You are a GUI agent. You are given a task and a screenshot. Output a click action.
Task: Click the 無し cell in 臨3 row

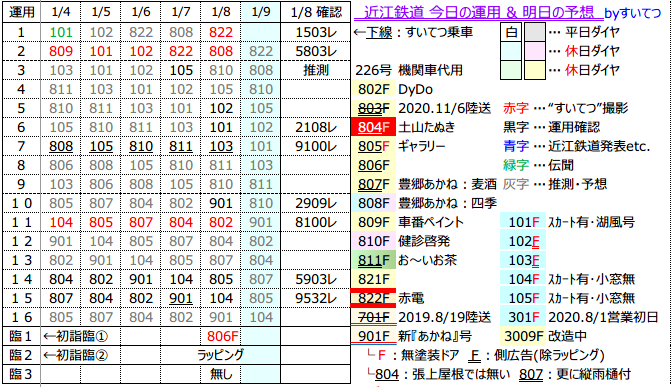(221, 374)
